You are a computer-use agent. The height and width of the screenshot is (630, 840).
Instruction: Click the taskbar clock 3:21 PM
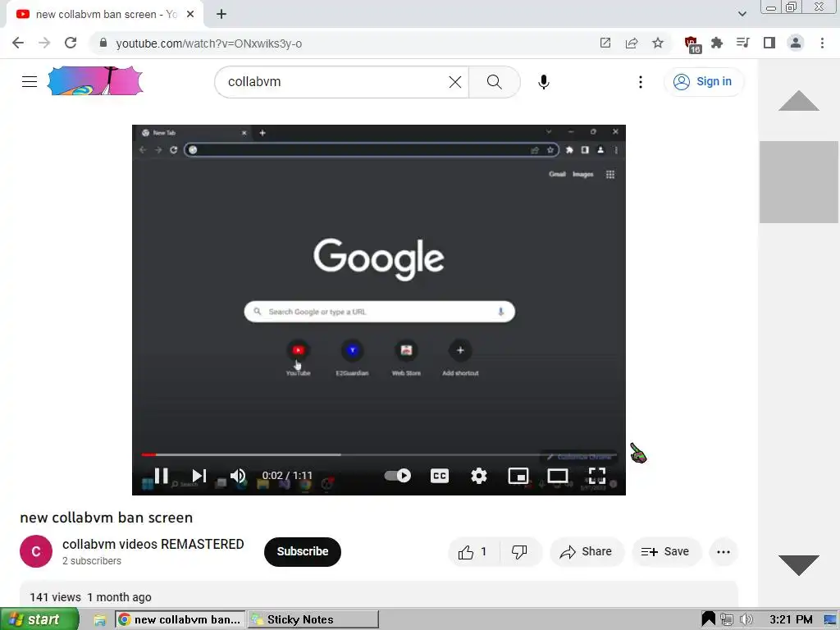(791, 619)
